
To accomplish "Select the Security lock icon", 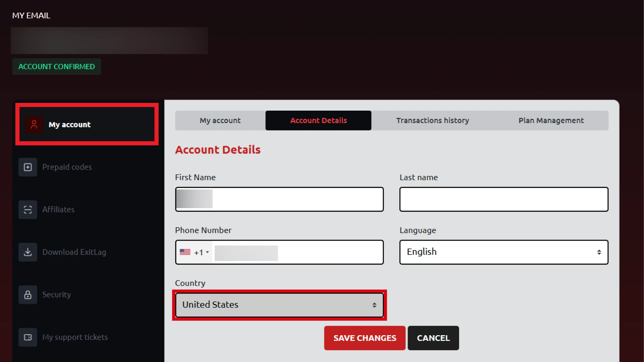I will coord(28,295).
